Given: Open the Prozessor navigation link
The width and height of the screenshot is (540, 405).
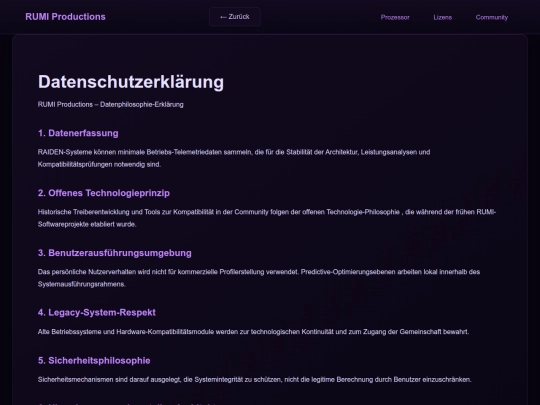Looking at the screenshot, I should click(395, 17).
